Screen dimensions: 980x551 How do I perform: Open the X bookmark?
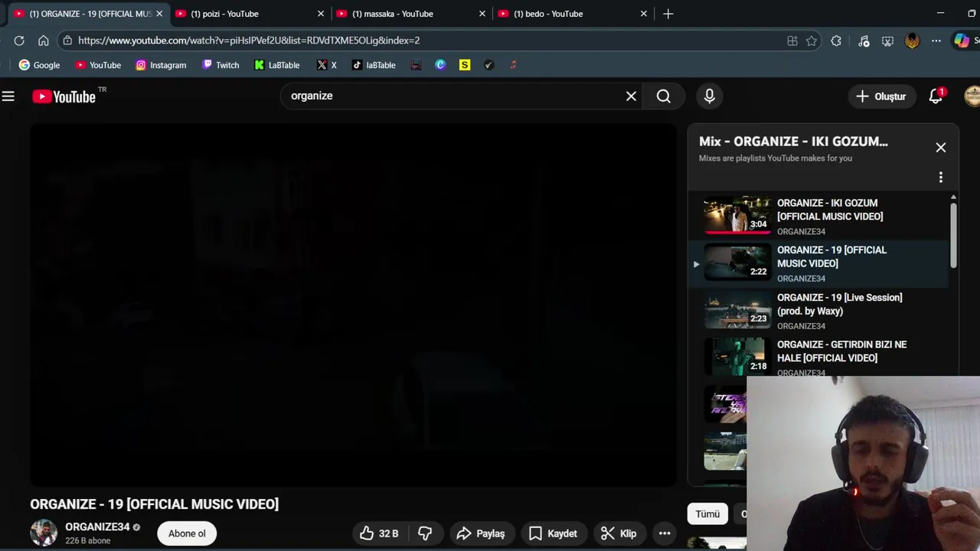click(327, 65)
